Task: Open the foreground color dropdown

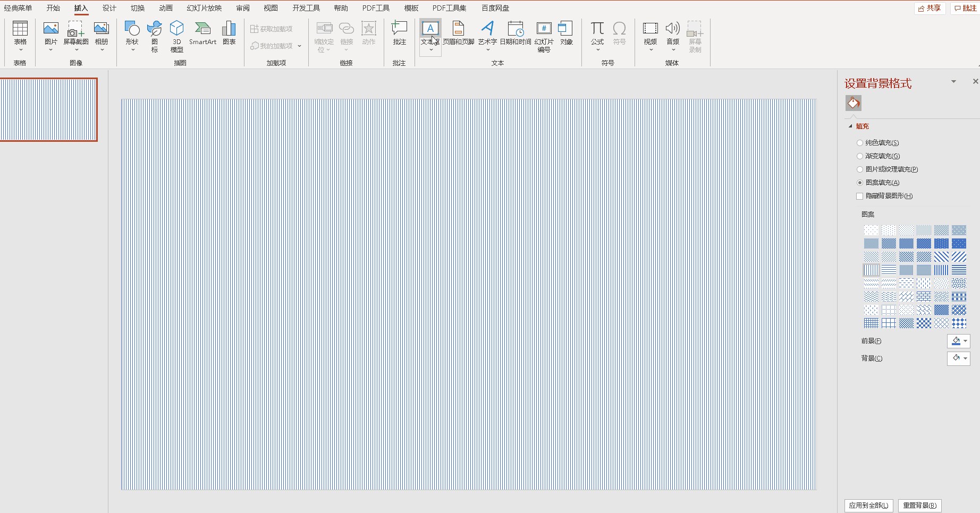Action: [x=958, y=341]
